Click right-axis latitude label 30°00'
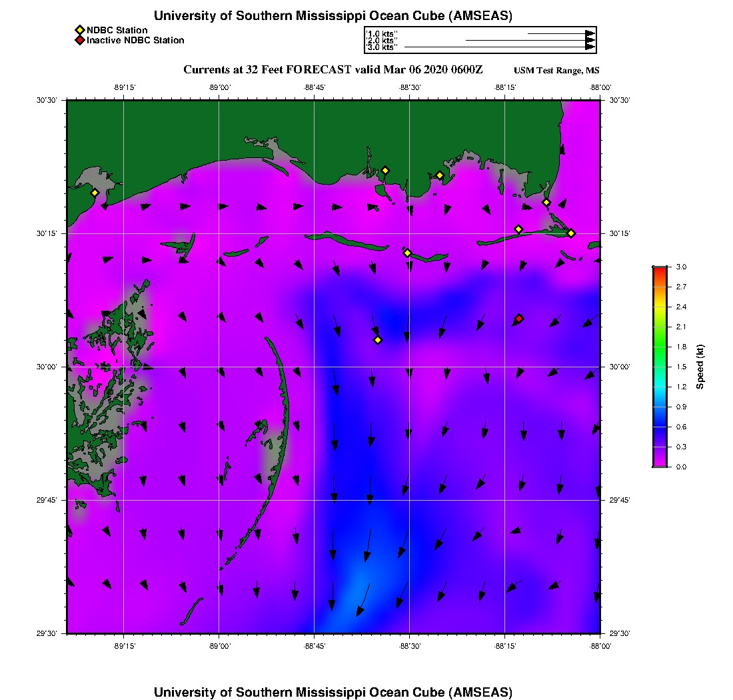This screenshot has width=733, height=700. point(620,367)
